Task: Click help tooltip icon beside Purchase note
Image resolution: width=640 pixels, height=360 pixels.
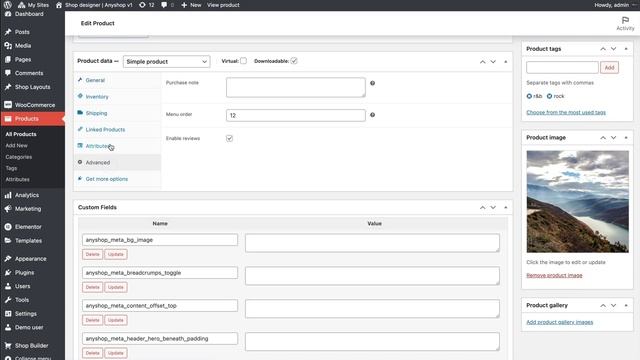Action: pos(372,83)
